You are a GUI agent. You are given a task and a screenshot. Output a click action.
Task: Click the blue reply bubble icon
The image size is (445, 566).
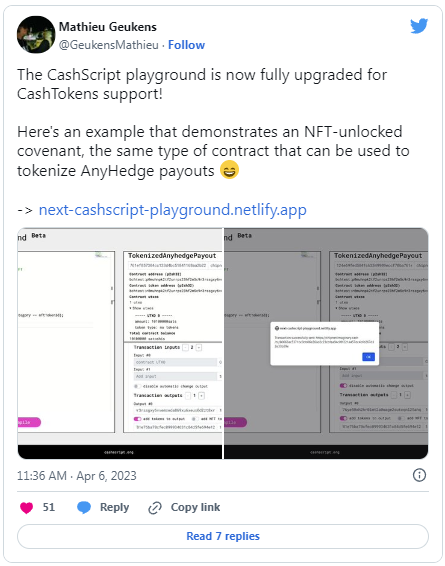pos(84,508)
